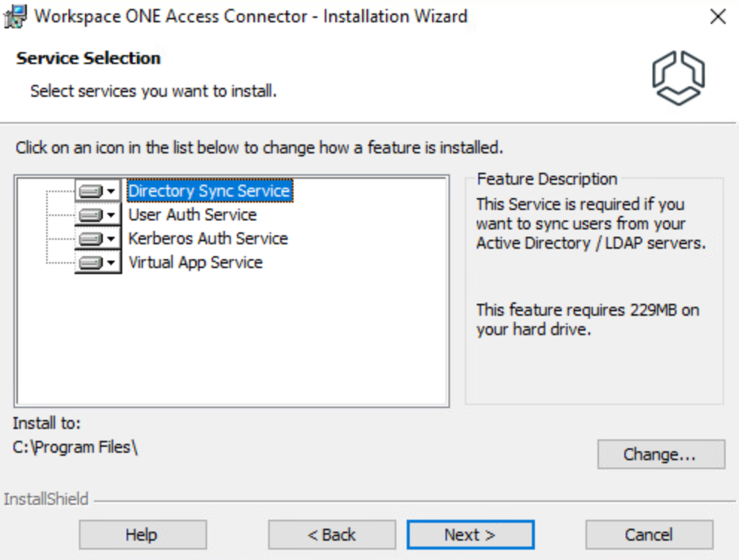Choose the Virtual App Service entry
Viewport: 739px width, 560px height.
click(195, 263)
